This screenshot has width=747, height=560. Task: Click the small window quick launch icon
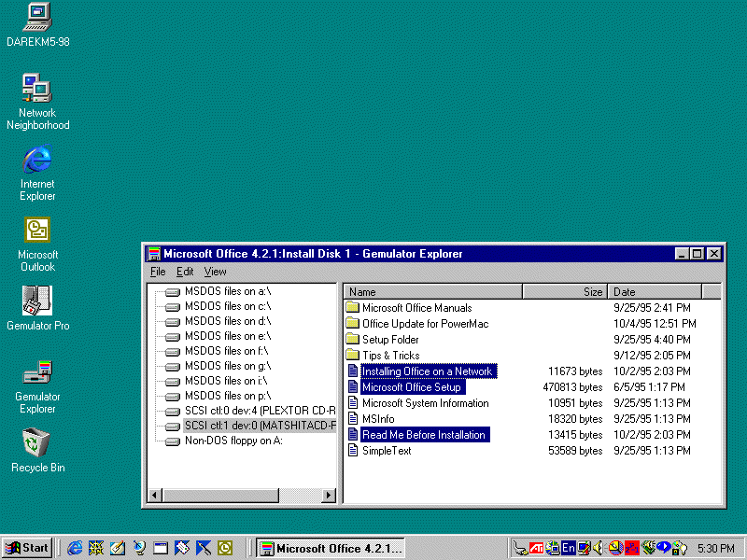tap(160, 548)
